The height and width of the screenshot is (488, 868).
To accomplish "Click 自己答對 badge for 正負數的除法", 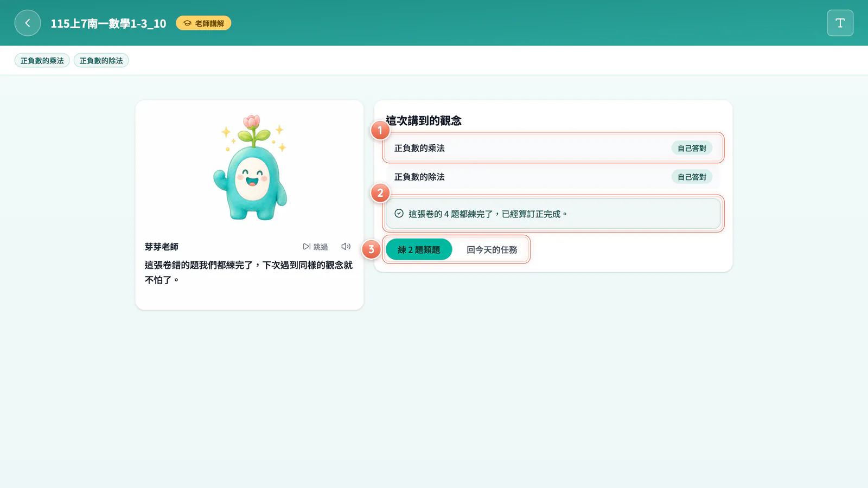I will (x=692, y=177).
